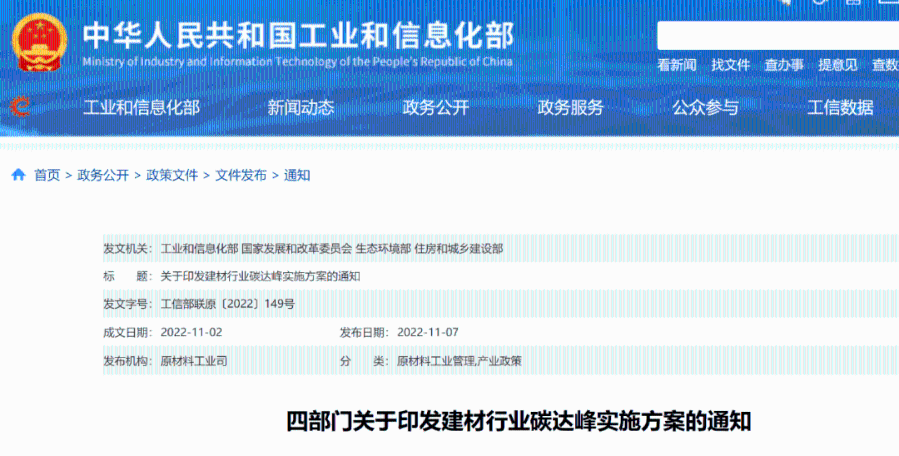Select the 查办事 search category
This screenshot has width=899, height=456.
pyautogui.click(x=784, y=65)
